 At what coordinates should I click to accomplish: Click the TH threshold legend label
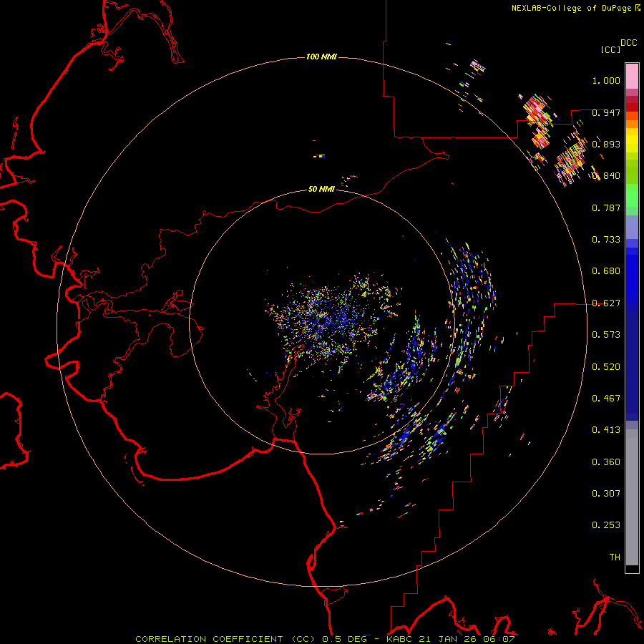click(x=615, y=557)
